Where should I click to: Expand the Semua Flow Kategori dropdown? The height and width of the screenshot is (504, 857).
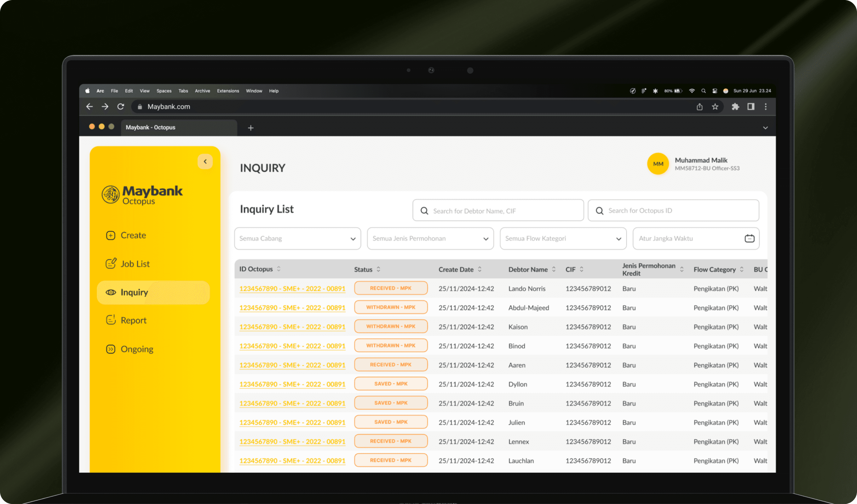tap(563, 238)
